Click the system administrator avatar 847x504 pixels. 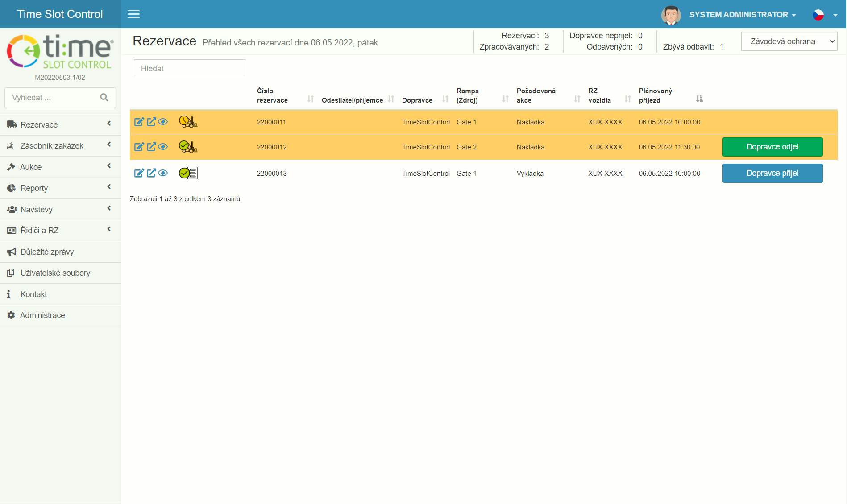pos(671,15)
